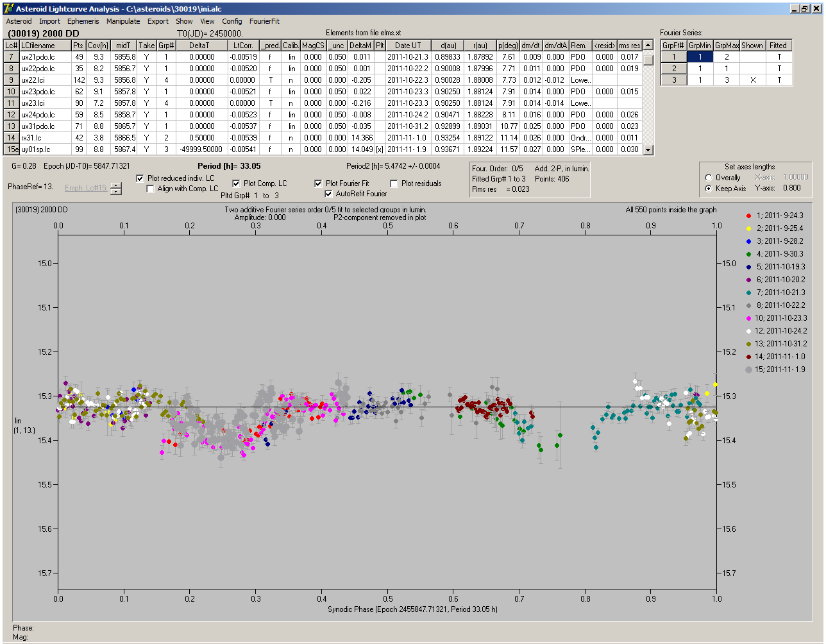Click the Y-axis value 0.800
826x644 pixels.
point(791,188)
